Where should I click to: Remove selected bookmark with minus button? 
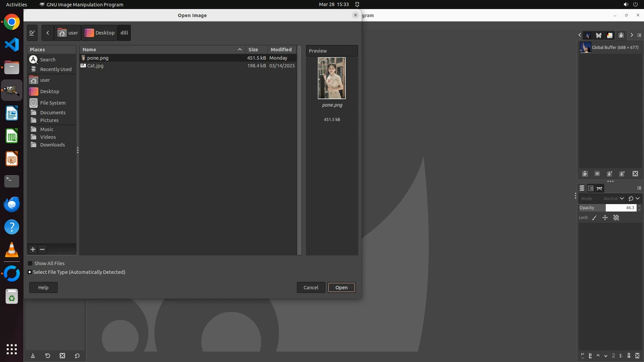42,249
